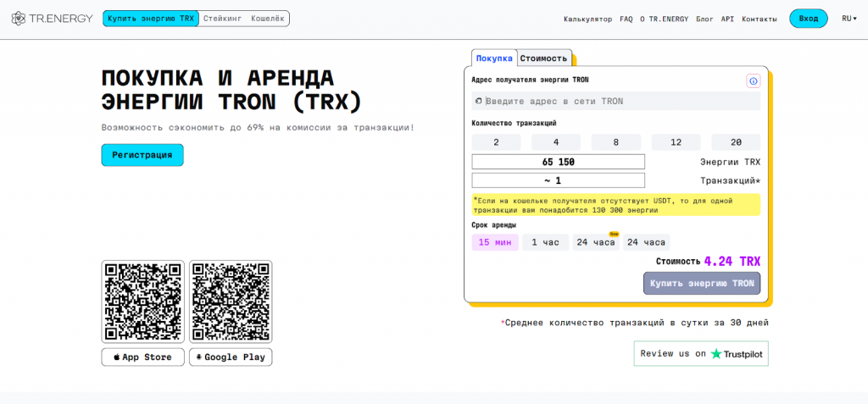Click the QR code above App Store
The width and height of the screenshot is (868, 404).
pyautogui.click(x=142, y=302)
